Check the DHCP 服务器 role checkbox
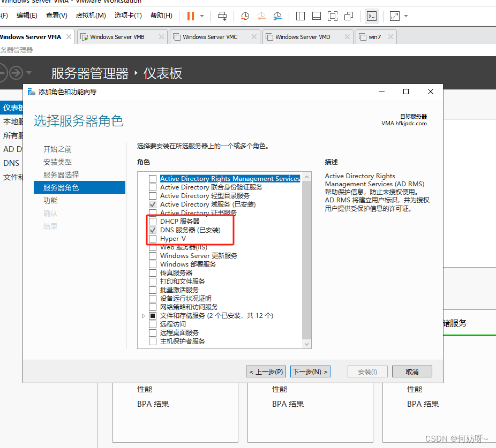 pos(153,222)
